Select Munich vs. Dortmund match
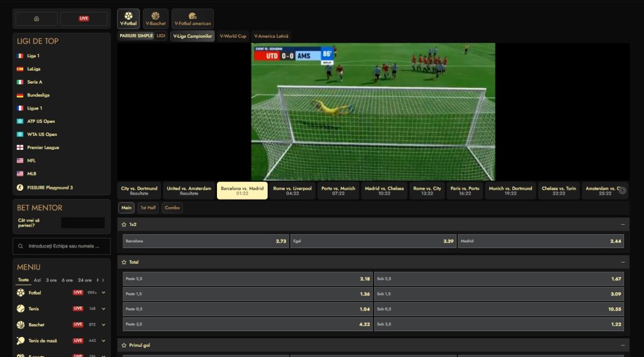The width and height of the screenshot is (644, 357). click(511, 191)
